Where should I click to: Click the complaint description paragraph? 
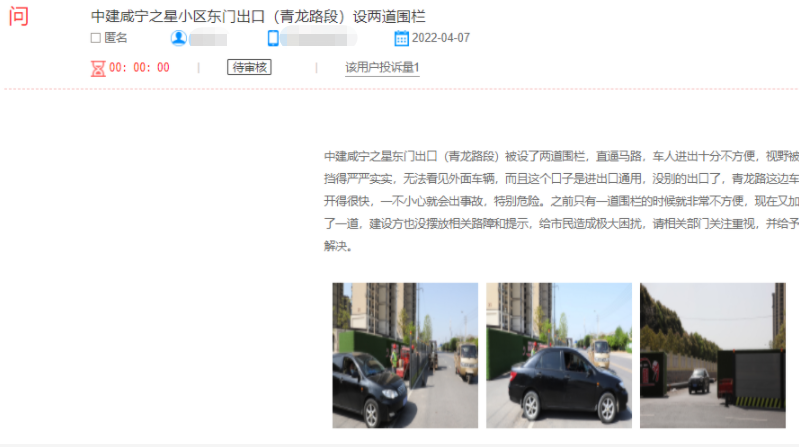pos(561,201)
